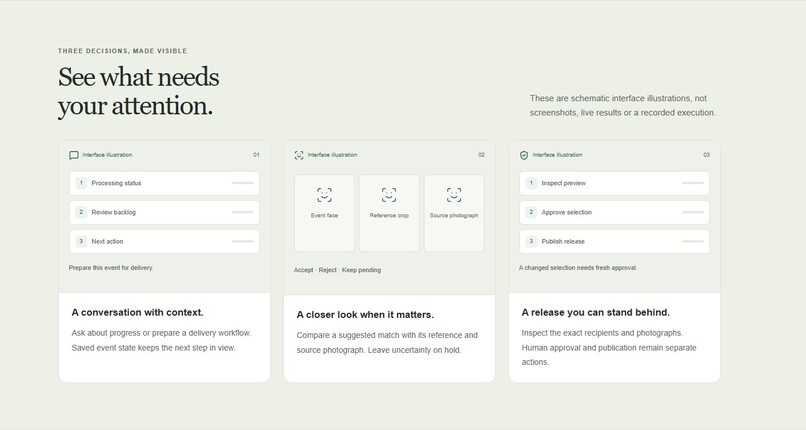Open the Publish release row
Image resolution: width=806 pixels, height=430 pixels.
tap(614, 241)
